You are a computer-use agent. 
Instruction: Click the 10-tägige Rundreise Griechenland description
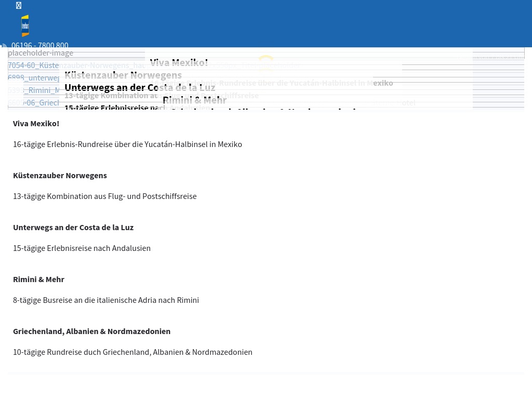[132, 352]
